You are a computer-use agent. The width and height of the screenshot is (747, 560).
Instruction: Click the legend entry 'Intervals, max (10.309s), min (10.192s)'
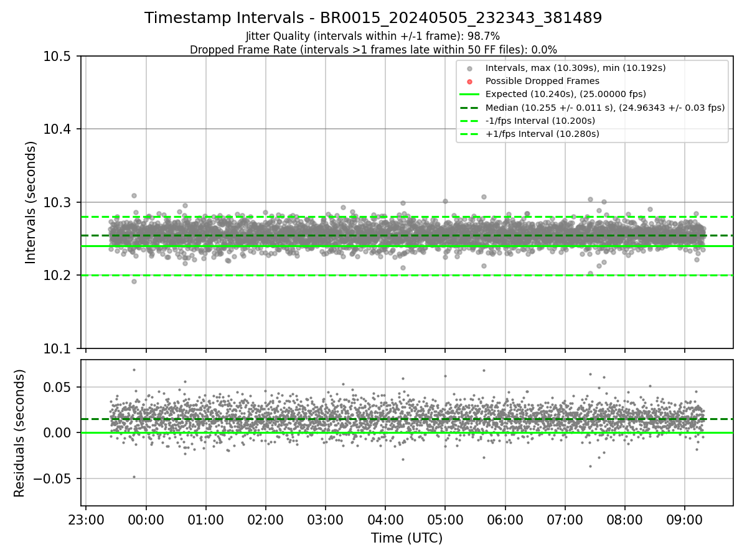(x=576, y=68)
